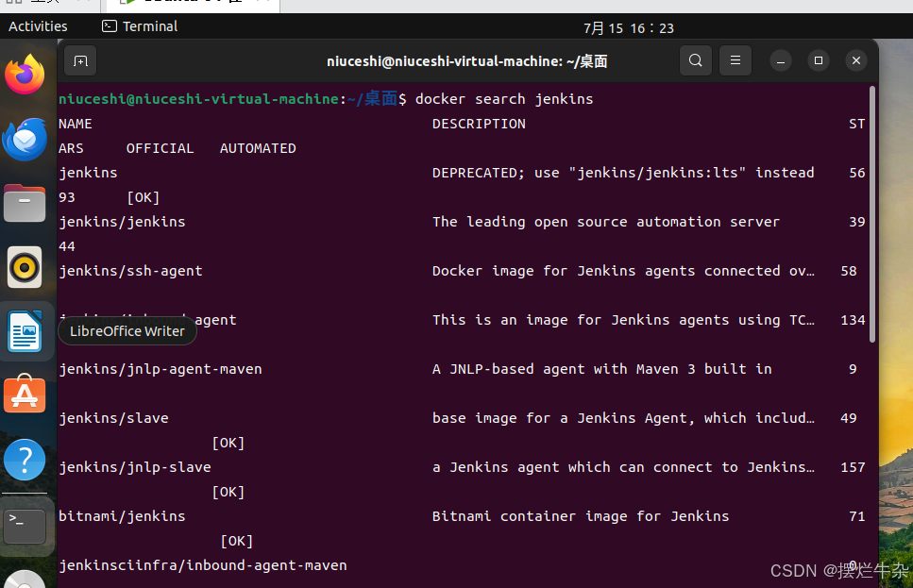Open the Terminal app menu in top bar

(x=140, y=26)
